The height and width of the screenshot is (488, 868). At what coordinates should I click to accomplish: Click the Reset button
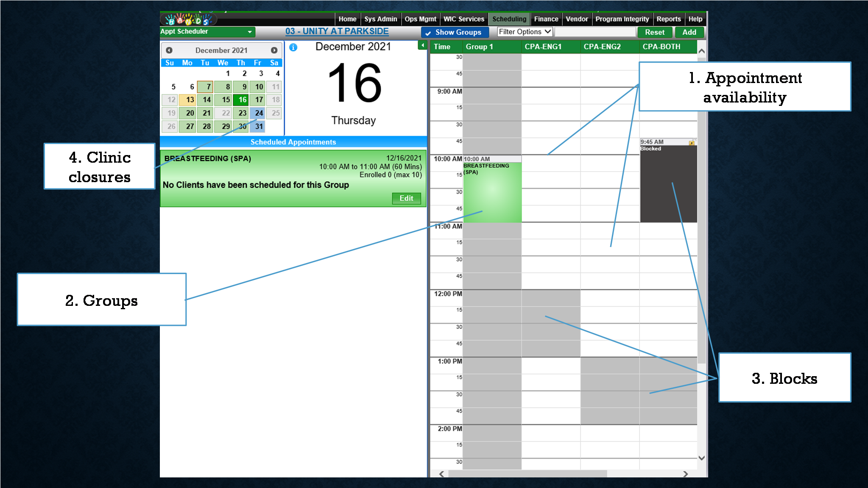pos(654,32)
